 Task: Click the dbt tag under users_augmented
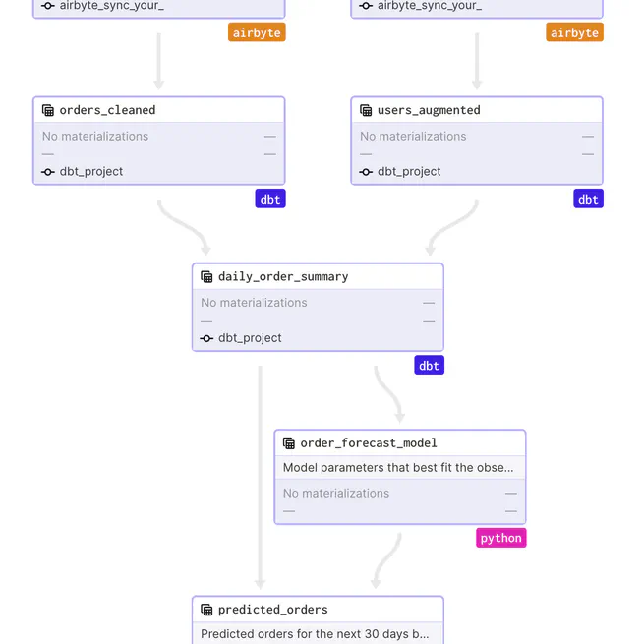click(x=588, y=199)
